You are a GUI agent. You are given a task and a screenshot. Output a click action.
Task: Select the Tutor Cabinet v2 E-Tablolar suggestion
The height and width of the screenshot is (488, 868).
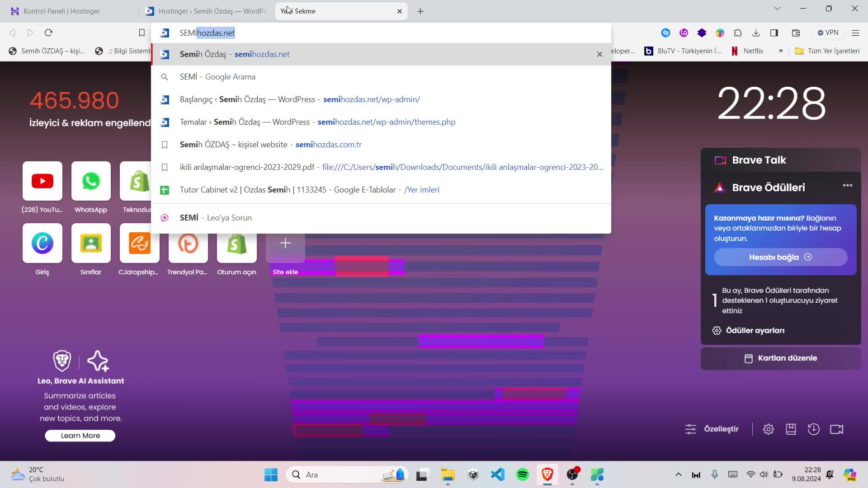pos(381,190)
